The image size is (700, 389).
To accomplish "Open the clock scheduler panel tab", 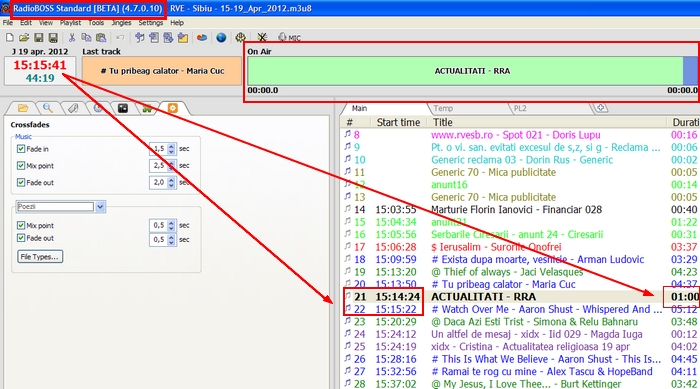I will [x=98, y=108].
